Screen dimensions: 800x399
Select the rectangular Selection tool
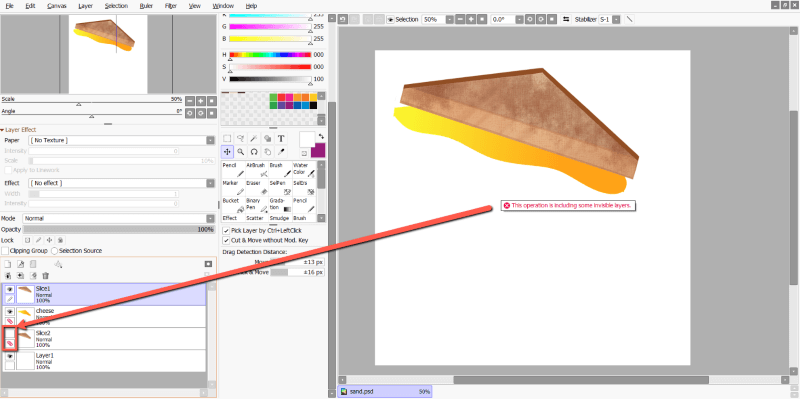click(227, 138)
